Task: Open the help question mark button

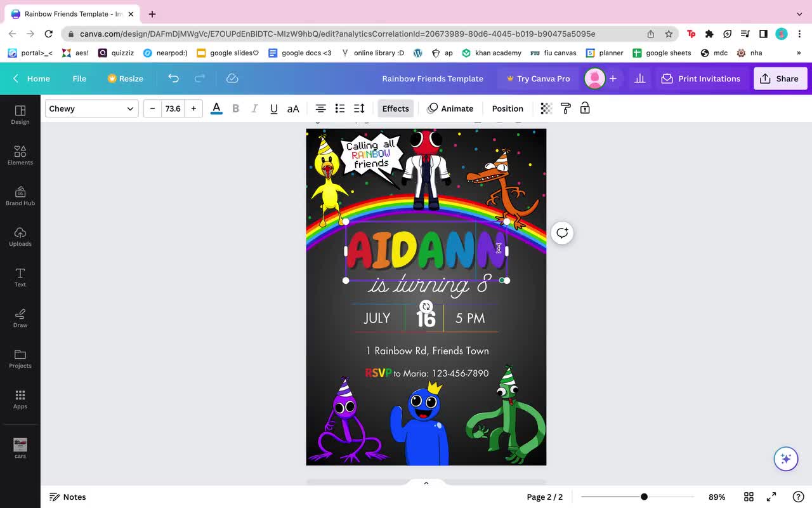Action: pos(799,497)
